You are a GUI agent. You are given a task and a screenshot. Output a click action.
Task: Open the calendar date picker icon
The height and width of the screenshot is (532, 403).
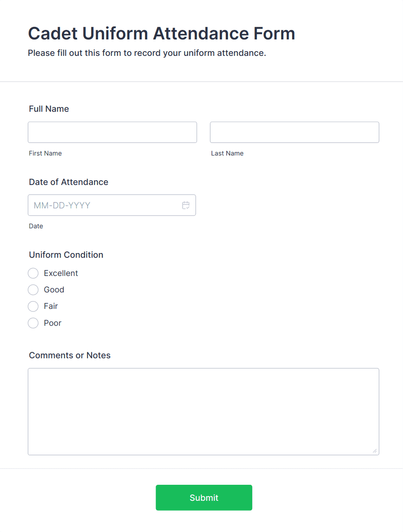tap(186, 205)
